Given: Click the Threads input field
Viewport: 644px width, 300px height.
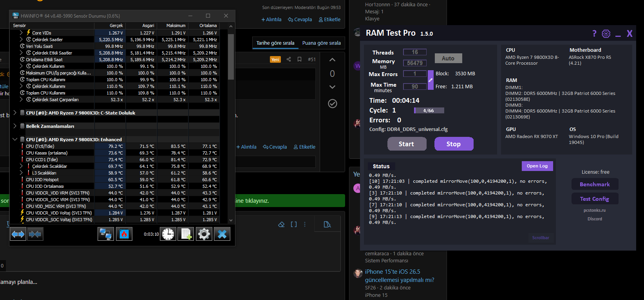Looking at the screenshot, I should (x=415, y=52).
